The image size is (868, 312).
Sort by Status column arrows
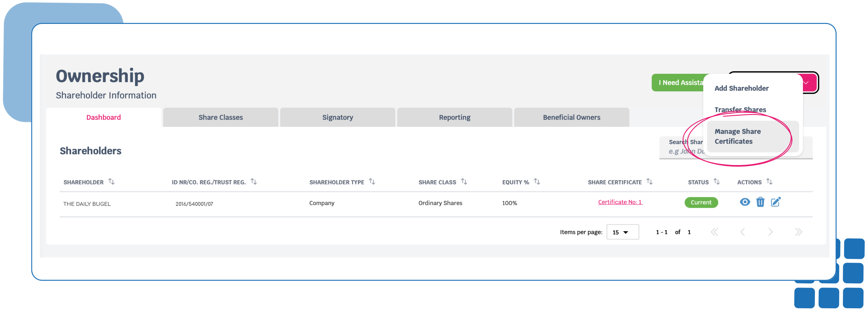coord(716,182)
